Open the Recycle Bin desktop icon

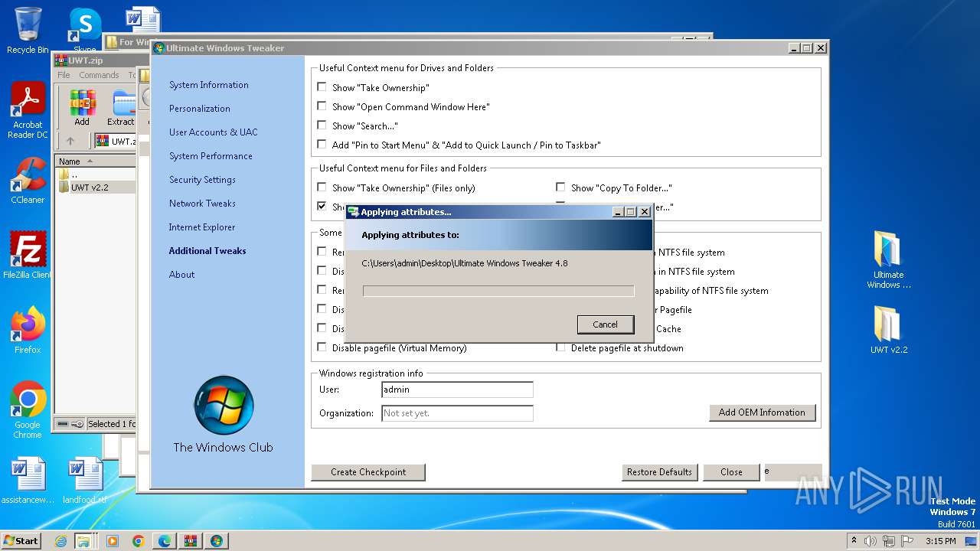[x=28, y=31]
